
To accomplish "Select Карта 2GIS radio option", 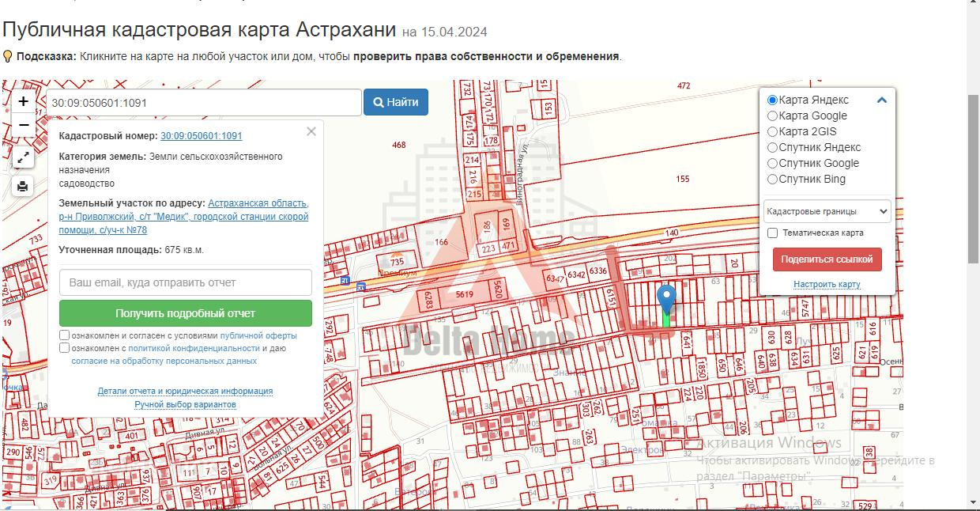I will (x=773, y=132).
